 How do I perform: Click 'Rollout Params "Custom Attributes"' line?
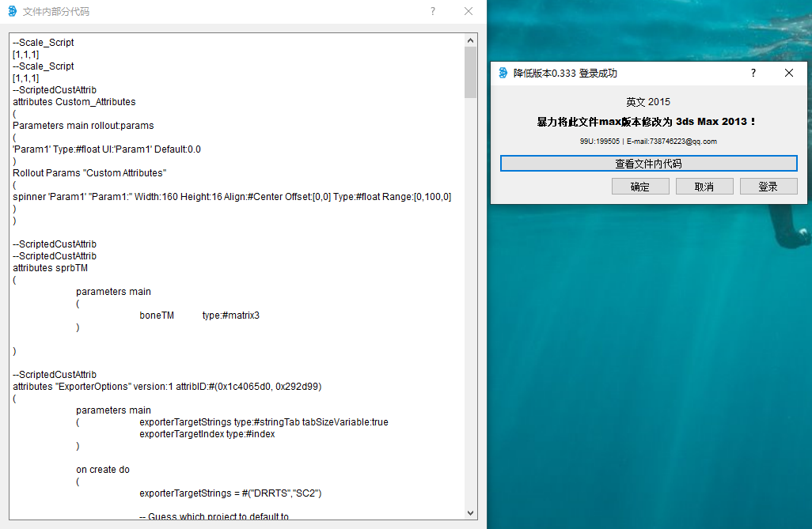(x=89, y=173)
